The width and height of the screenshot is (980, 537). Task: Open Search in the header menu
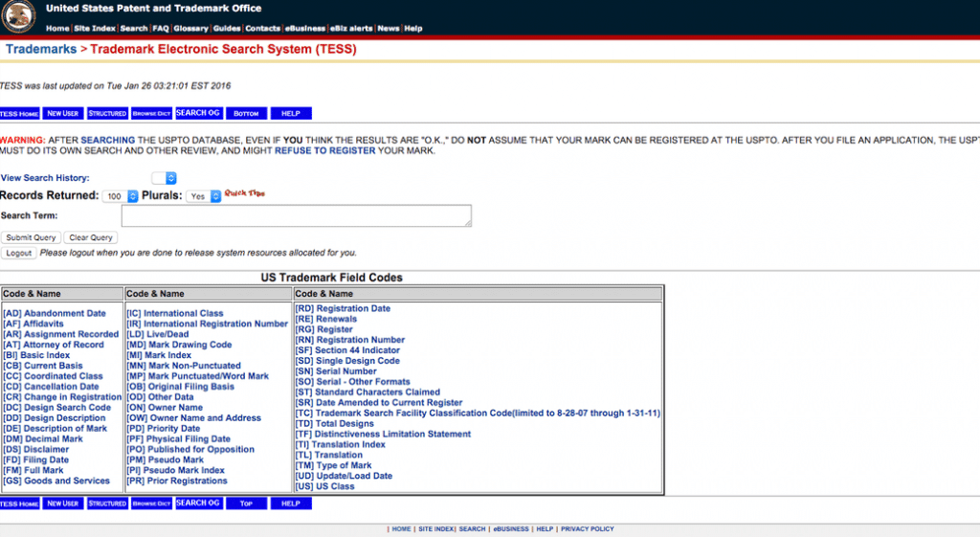coord(134,29)
